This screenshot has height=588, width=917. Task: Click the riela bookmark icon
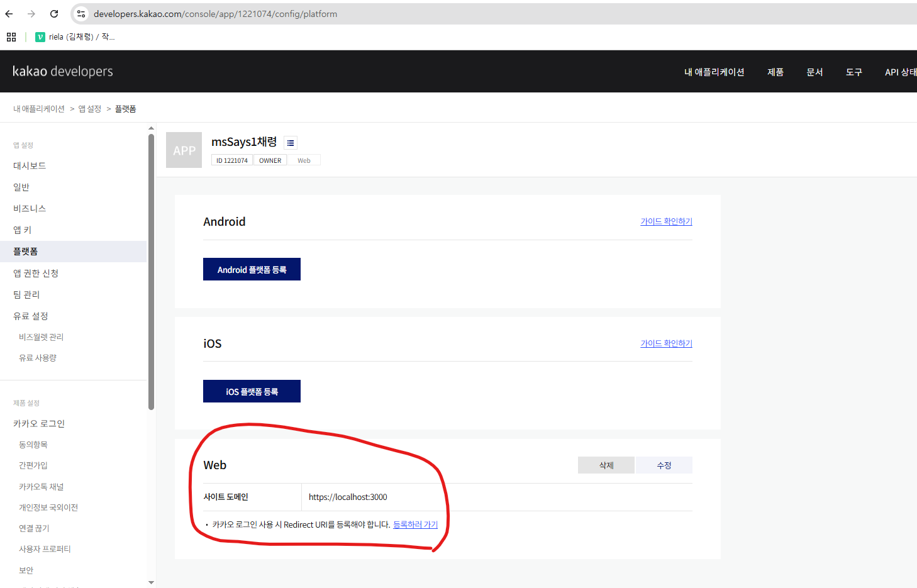click(40, 36)
